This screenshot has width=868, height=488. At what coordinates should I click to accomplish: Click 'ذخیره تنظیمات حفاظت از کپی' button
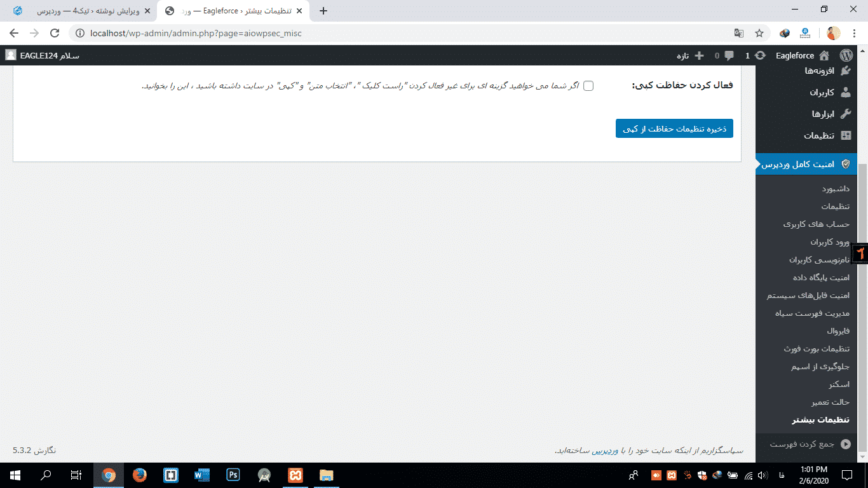tap(674, 128)
